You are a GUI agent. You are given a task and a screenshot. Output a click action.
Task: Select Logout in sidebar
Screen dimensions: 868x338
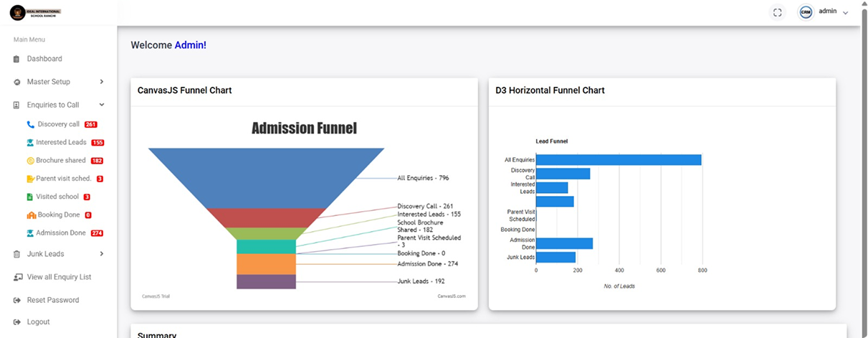(x=39, y=322)
